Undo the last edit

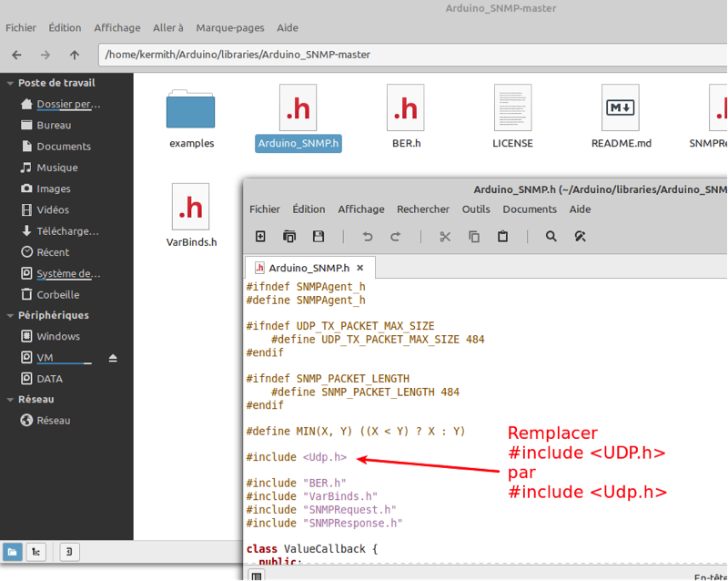[368, 237]
